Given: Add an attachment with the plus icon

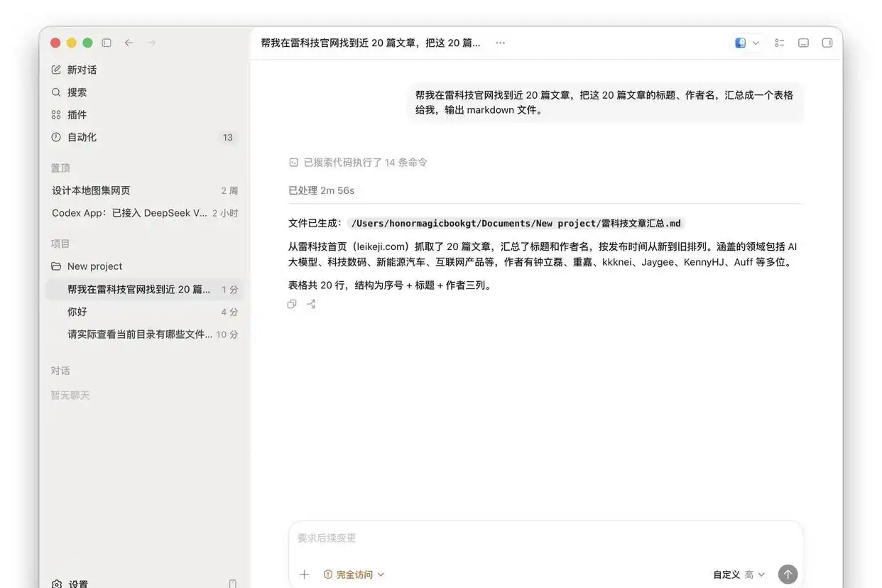Looking at the screenshot, I should tap(304, 575).
